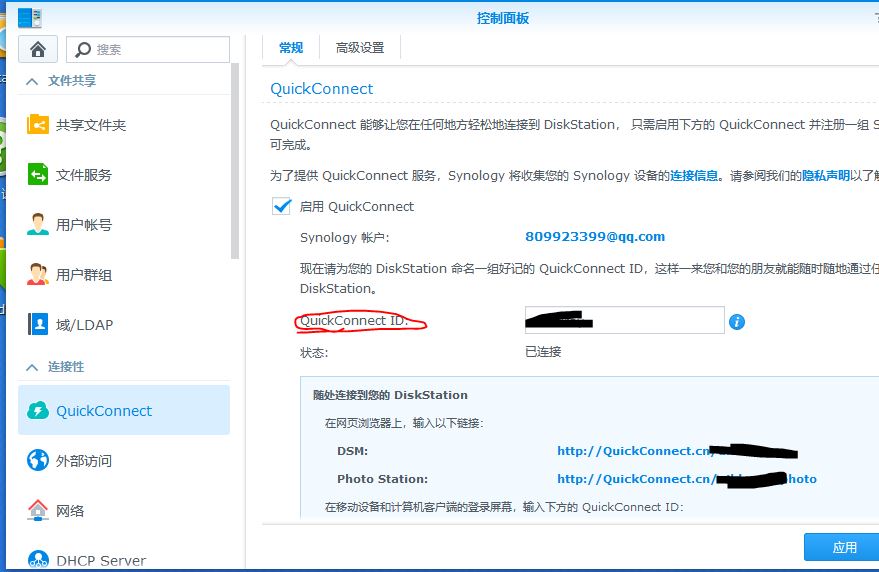This screenshot has height=572, width=879.
Task: Switch to the 高级设置 tab
Action: [360, 48]
